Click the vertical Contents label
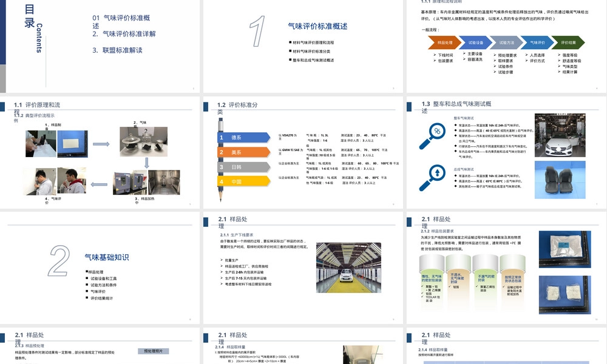Screen dimensions: 607x364 point(39,38)
